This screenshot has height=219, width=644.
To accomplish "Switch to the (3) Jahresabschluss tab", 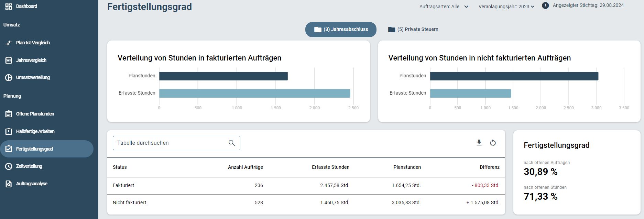I will (341, 30).
